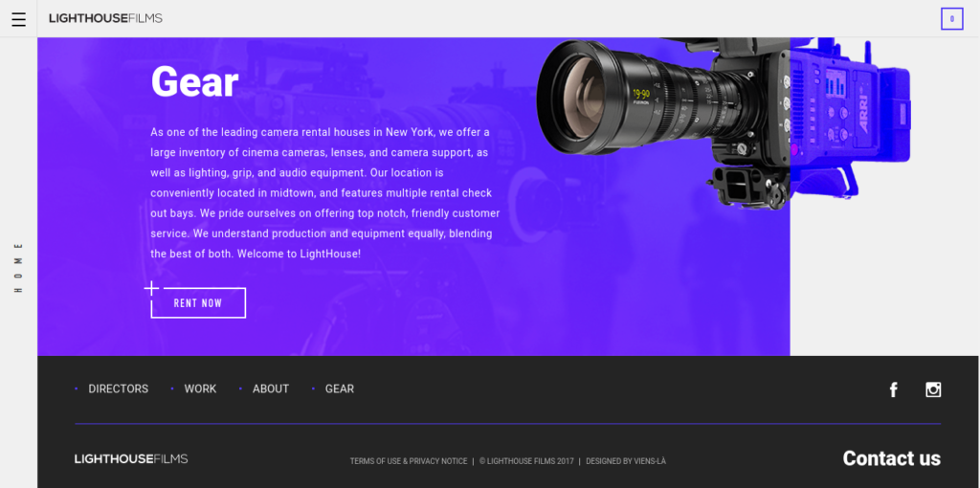Open About from the footer menu
This screenshot has width=980, height=488.
pyautogui.click(x=271, y=388)
